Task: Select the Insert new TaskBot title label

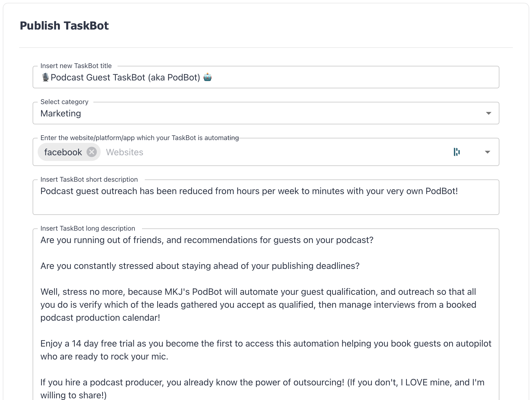Action: click(76, 66)
